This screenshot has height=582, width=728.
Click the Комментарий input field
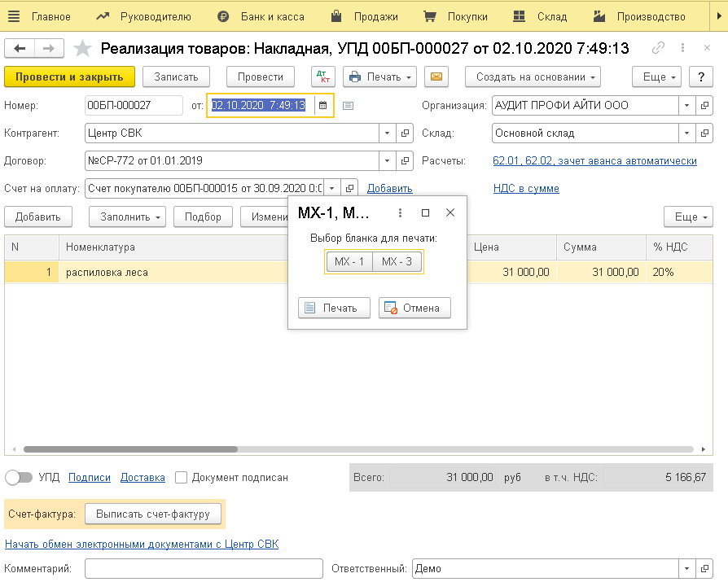coord(205,568)
